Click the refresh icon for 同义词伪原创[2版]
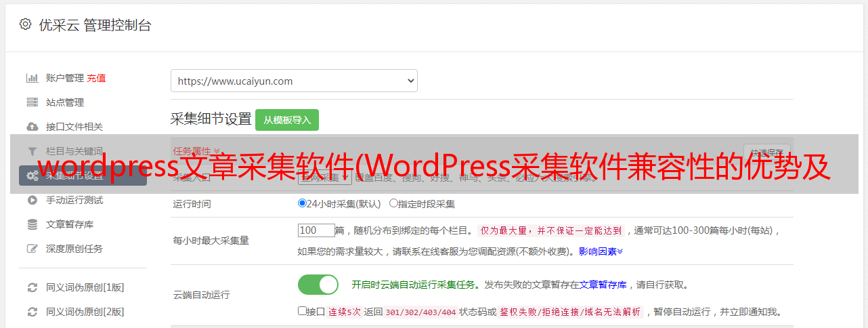Image resolution: width=868 pixels, height=328 pixels. (x=32, y=312)
